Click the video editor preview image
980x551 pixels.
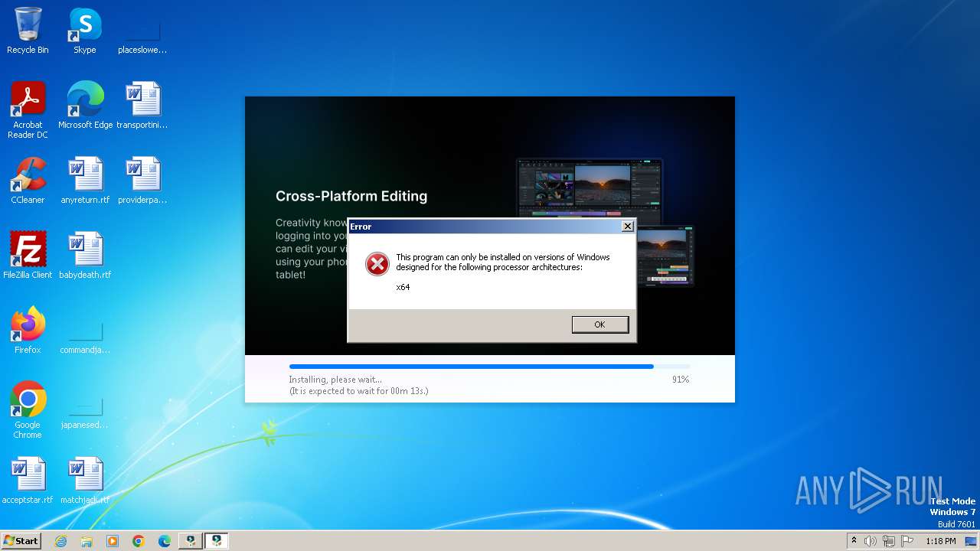(605, 222)
